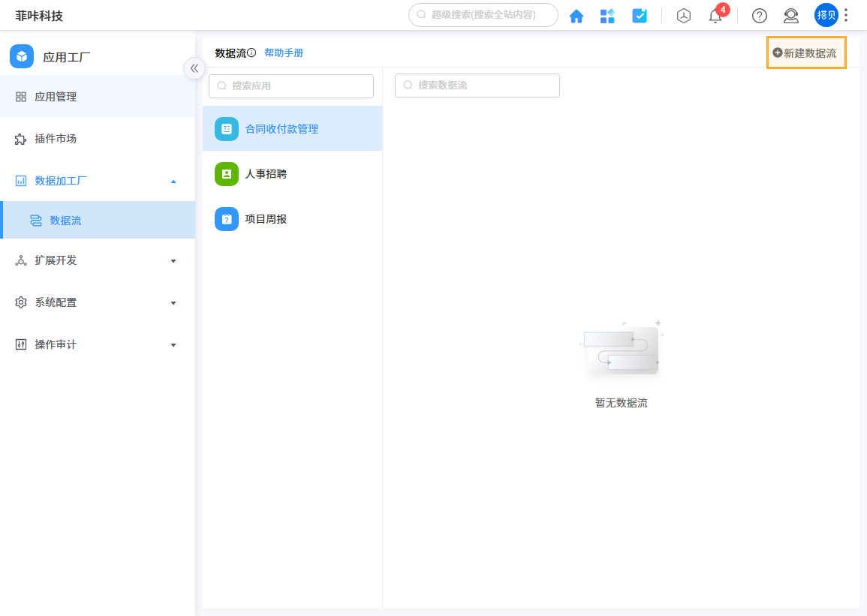This screenshot has height=616, width=867.
Task: Click the 搭贝 avatar circle
Action: pyautogui.click(x=826, y=15)
